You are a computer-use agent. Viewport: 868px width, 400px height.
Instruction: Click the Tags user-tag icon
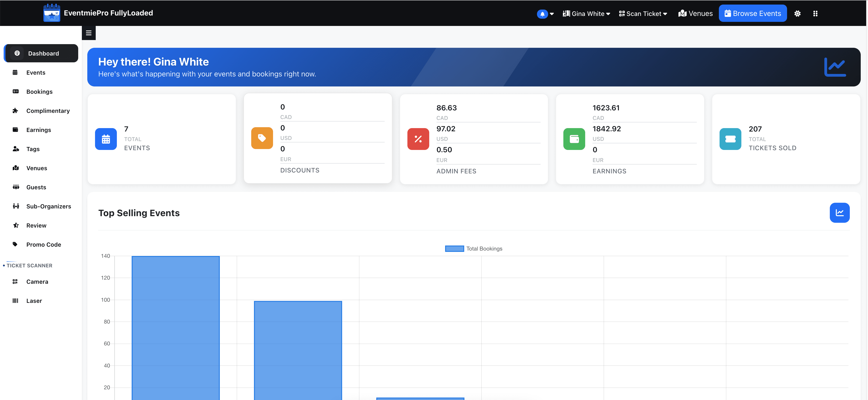16,149
